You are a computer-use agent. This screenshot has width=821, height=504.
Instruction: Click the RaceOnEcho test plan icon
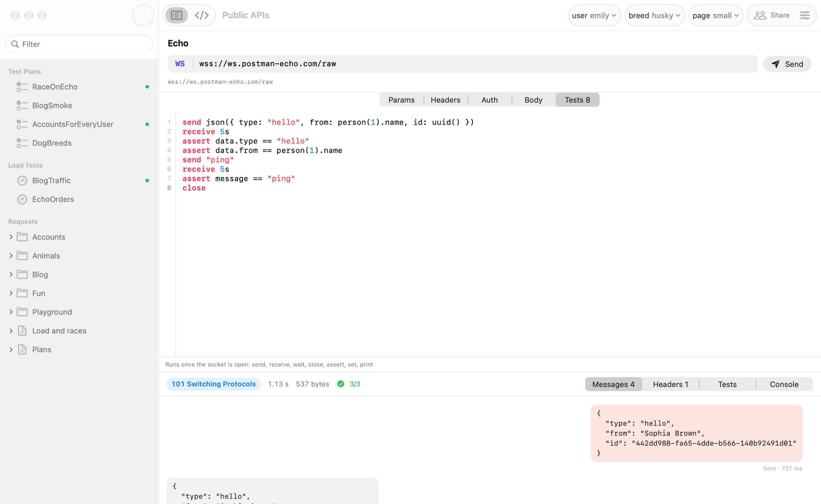pos(22,87)
